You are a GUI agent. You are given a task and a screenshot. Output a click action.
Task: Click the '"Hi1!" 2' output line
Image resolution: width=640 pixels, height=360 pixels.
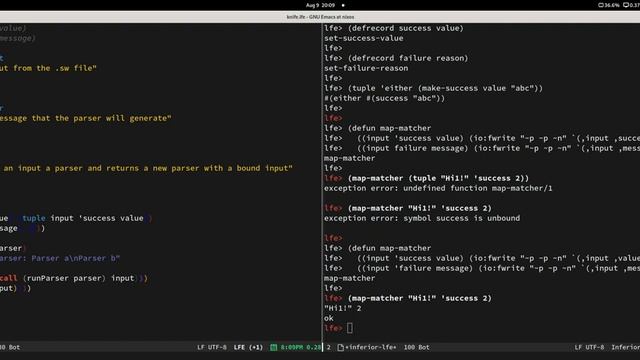click(342, 309)
